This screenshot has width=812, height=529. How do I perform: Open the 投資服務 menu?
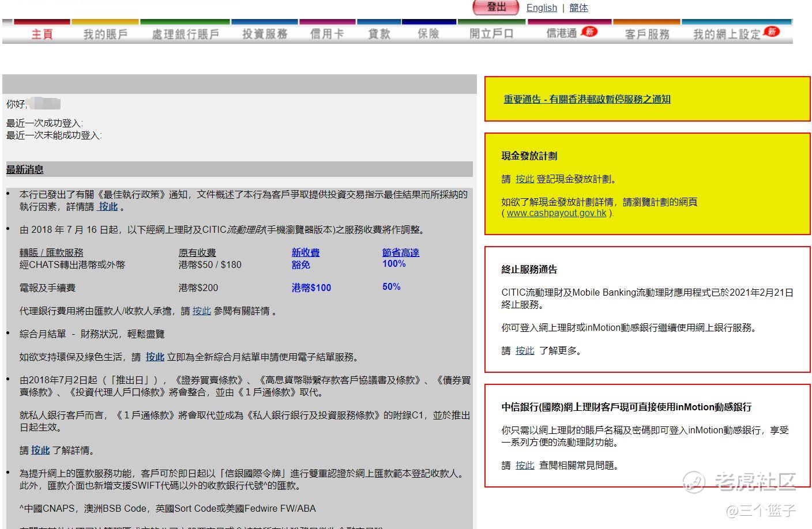pos(265,34)
